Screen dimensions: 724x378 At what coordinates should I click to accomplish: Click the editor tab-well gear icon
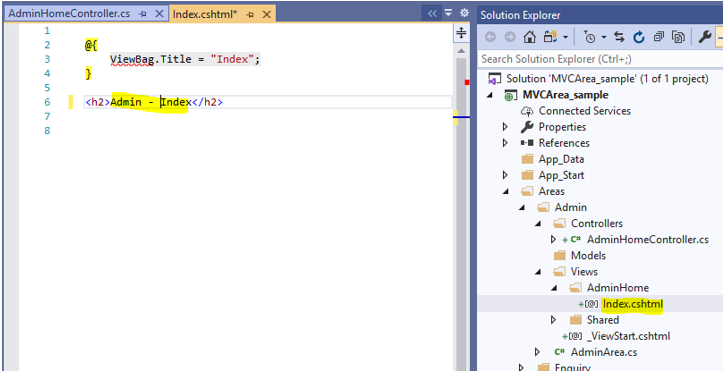pyautogui.click(x=465, y=13)
